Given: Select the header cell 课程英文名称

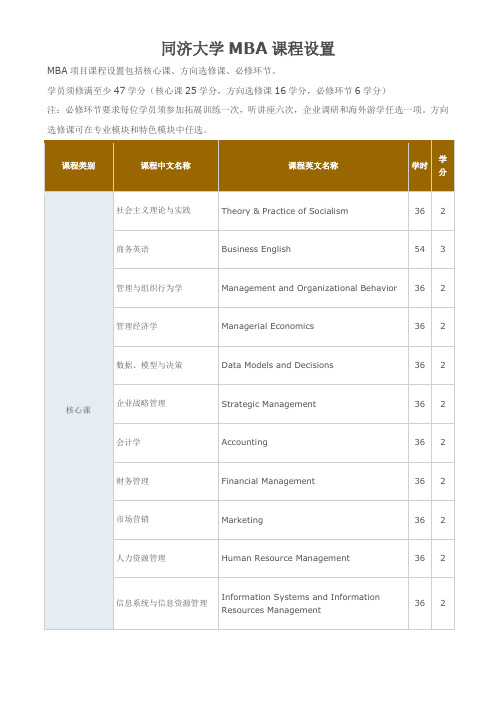Looking at the screenshot, I should click(313, 166).
